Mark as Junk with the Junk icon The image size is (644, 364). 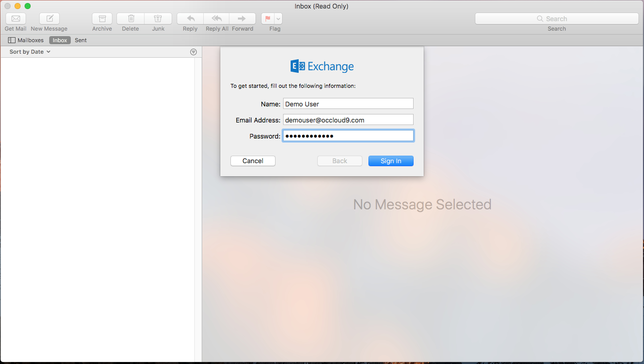[158, 19]
